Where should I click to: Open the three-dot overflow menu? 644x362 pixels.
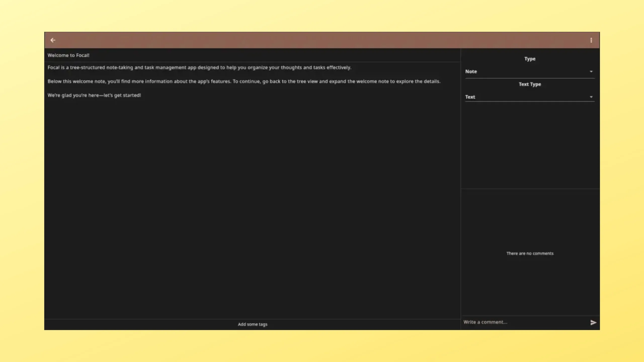(x=591, y=40)
